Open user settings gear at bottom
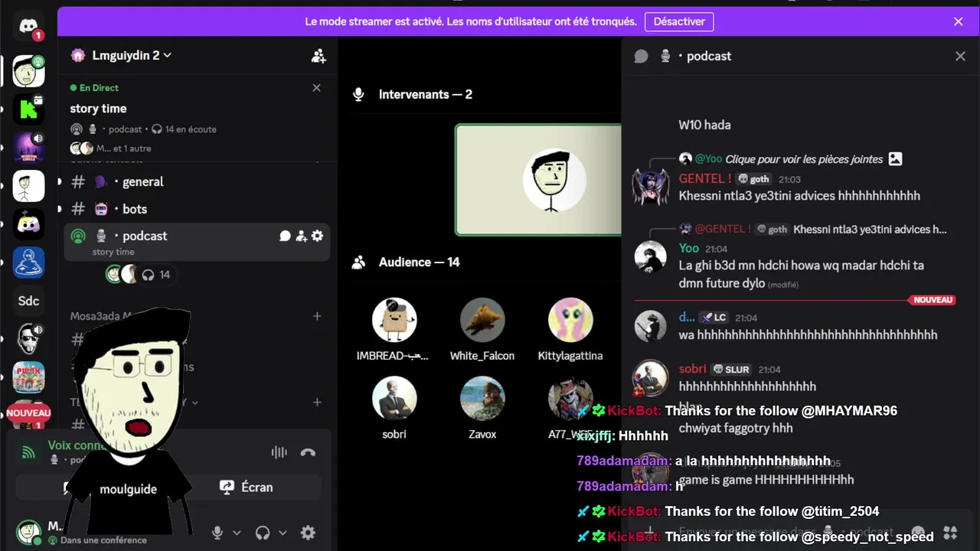The image size is (980, 551). point(308,533)
